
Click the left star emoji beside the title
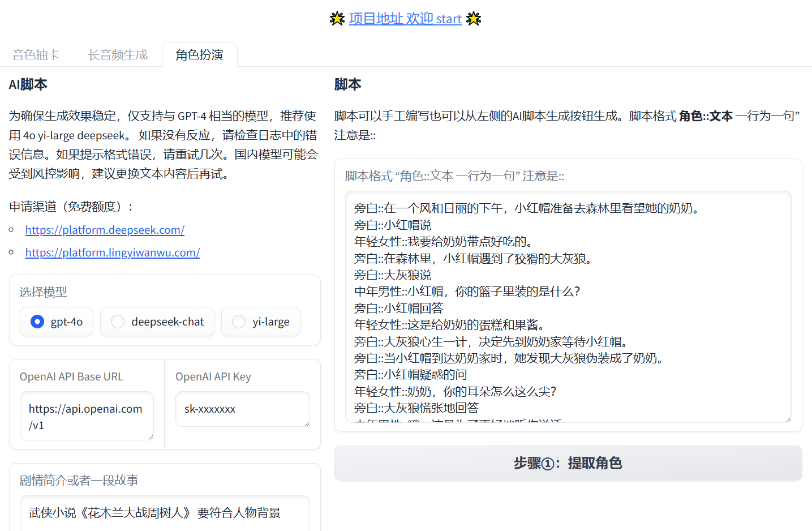pos(337,18)
